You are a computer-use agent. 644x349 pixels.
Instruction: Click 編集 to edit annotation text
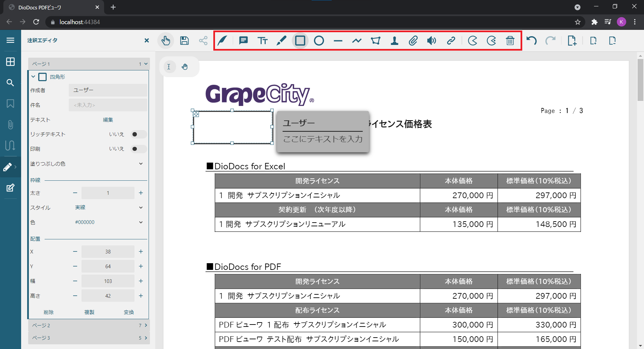coord(108,120)
